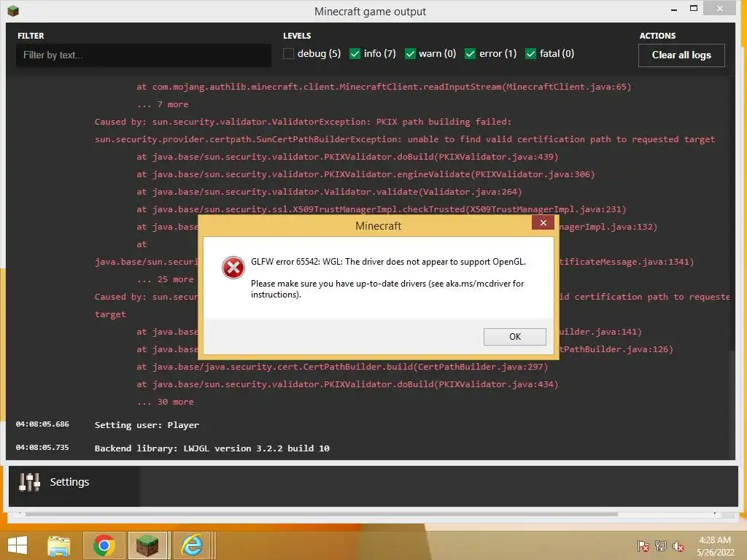This screenshot has width=747, height=560.
Task: Click the CertPathBuilder.build stack line
Action: click(x=342, y=367)
